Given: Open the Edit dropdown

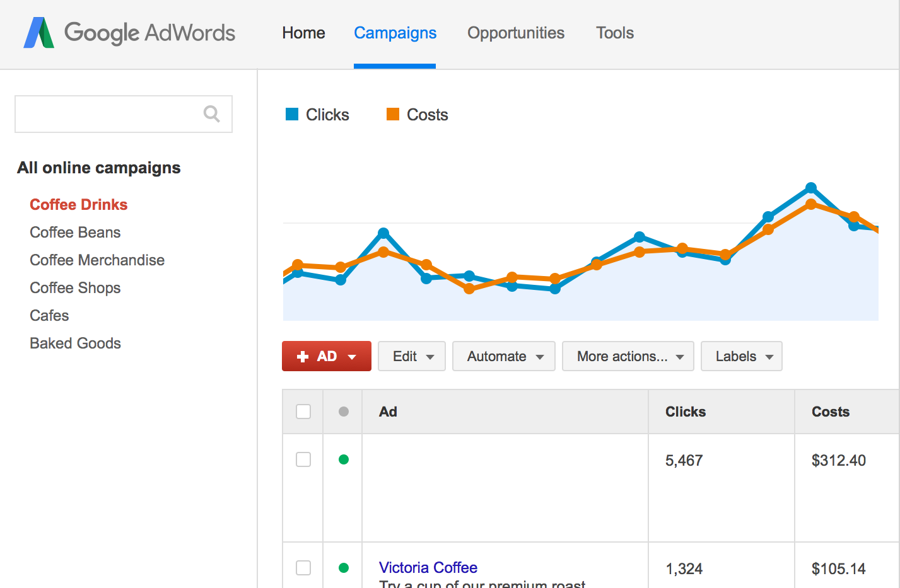Looking at the screenshot, I should pyautogui.click(x=412, y=356).
